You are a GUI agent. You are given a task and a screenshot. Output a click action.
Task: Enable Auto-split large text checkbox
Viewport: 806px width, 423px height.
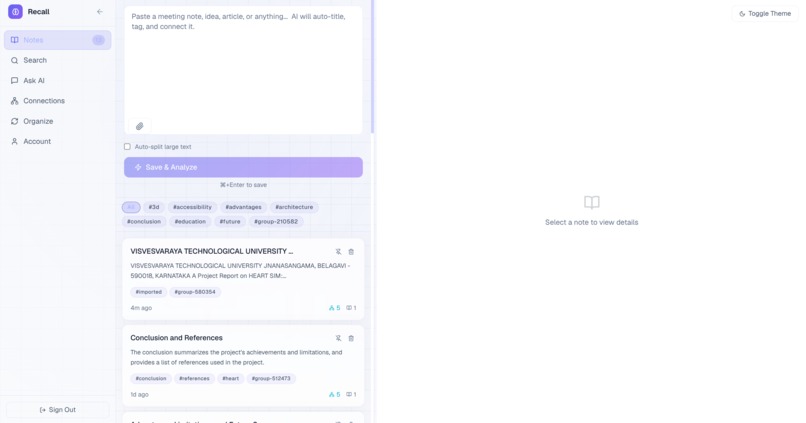tap(127, 146)
